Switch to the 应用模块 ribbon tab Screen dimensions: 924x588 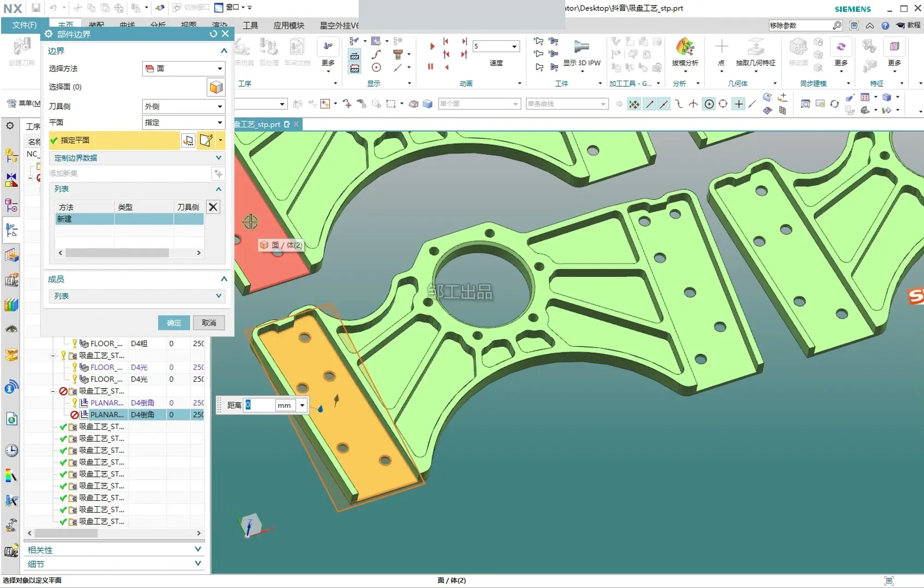pyautogui.click(x=288, y=25)
